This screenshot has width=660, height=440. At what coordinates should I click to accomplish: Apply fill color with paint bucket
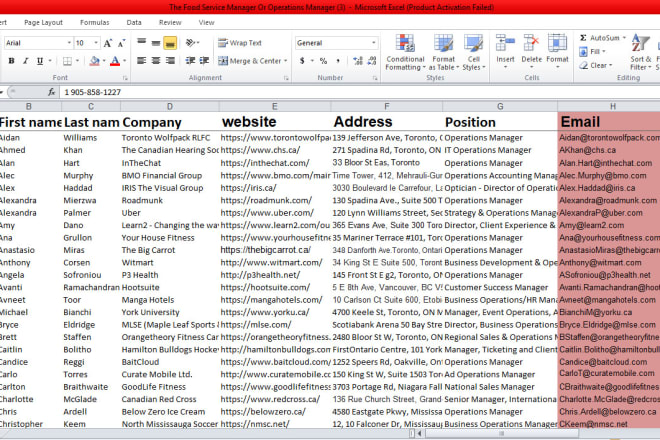[x=95, y=61]
